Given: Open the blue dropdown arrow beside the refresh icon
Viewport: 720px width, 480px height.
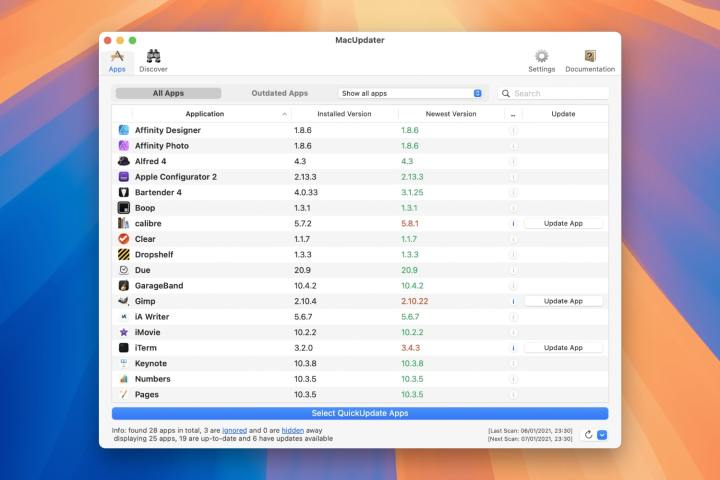Looking at the screenshot, I should point(602,435).
